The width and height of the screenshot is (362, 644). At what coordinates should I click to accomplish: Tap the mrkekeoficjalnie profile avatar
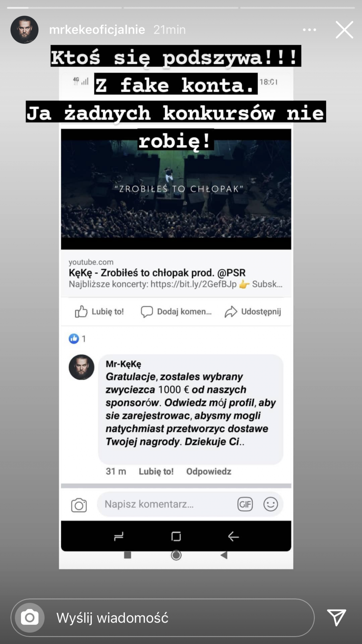point(25,30)
